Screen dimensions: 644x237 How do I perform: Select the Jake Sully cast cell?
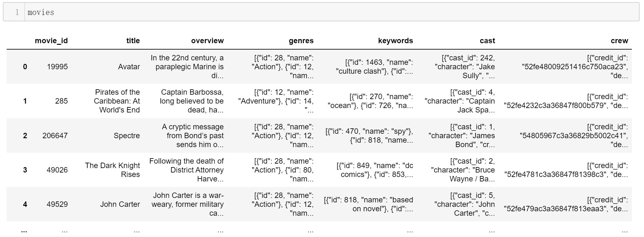point(465,67)
